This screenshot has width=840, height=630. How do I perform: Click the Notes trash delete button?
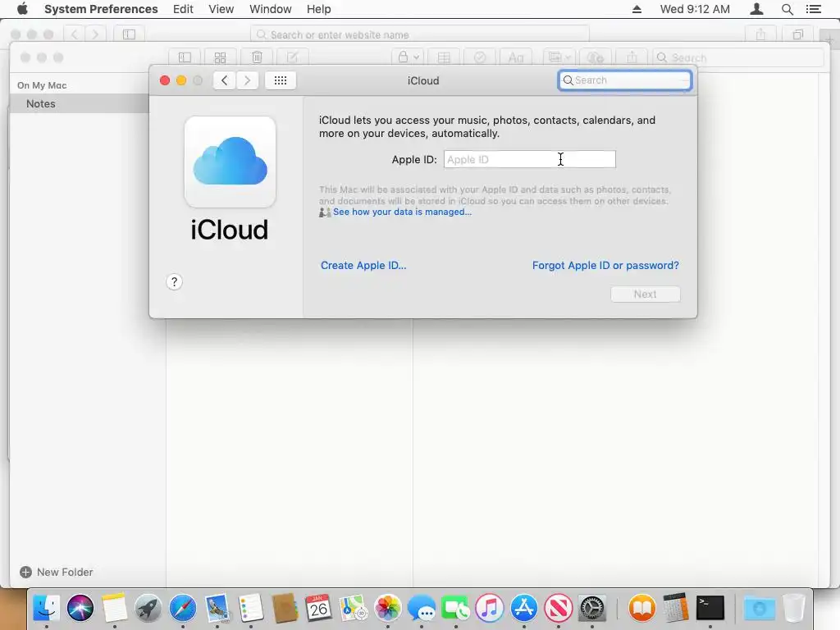[257, 57]
